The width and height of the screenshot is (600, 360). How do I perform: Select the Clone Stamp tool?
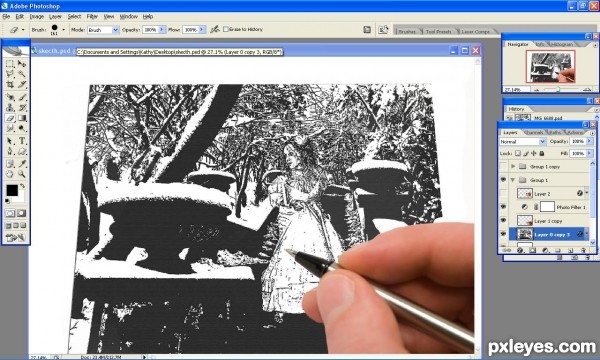10,108
